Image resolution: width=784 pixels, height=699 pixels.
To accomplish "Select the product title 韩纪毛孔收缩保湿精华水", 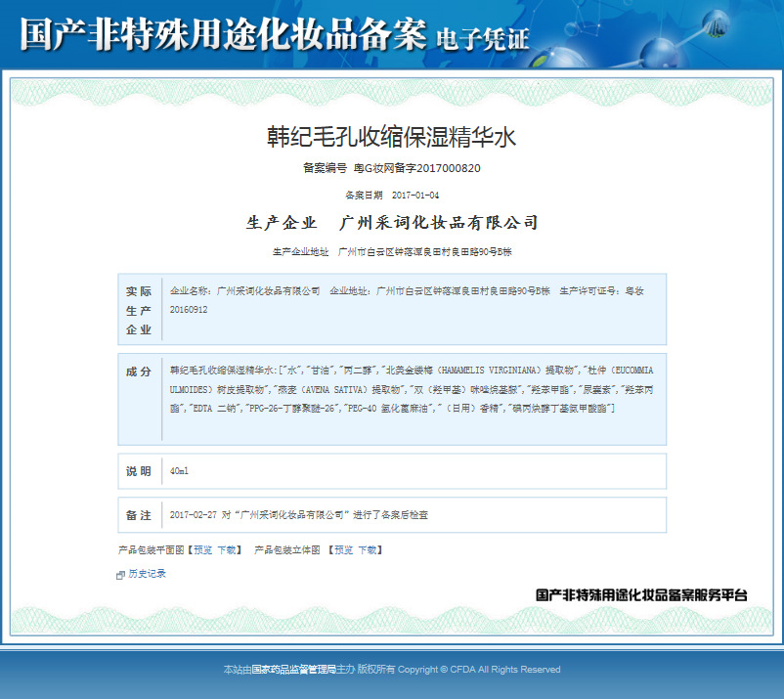I will (x=391, y=137).
